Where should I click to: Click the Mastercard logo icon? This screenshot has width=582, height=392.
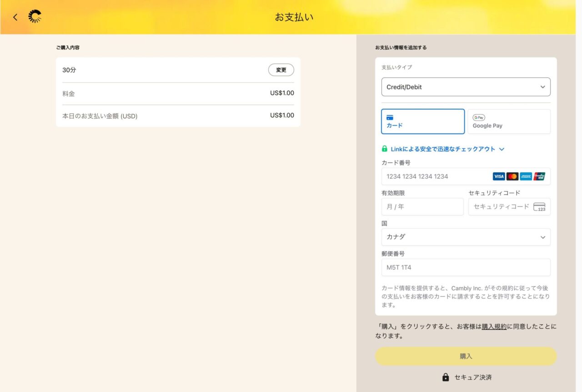(x=512, y=176)
